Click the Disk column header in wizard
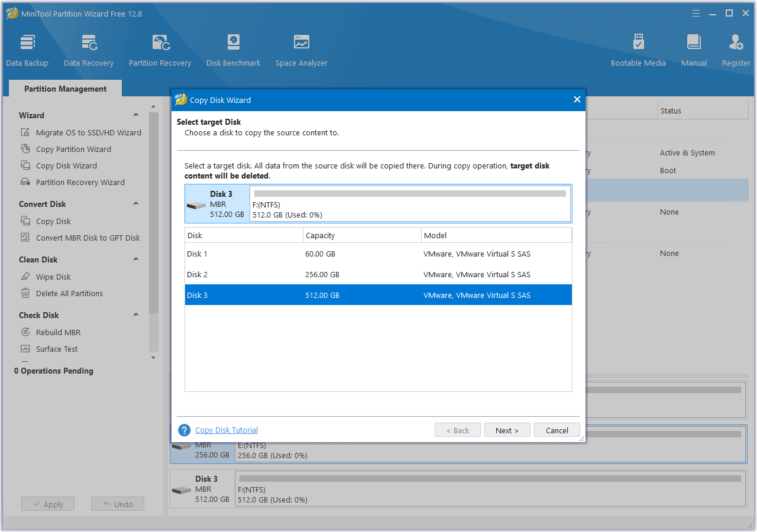 [x=244, y=235]
